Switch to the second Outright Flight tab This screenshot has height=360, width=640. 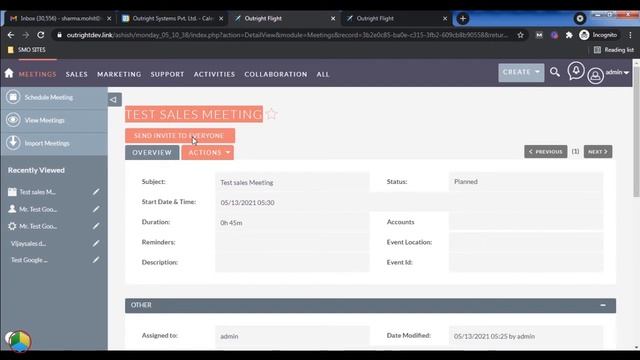[x=396, y=18]
